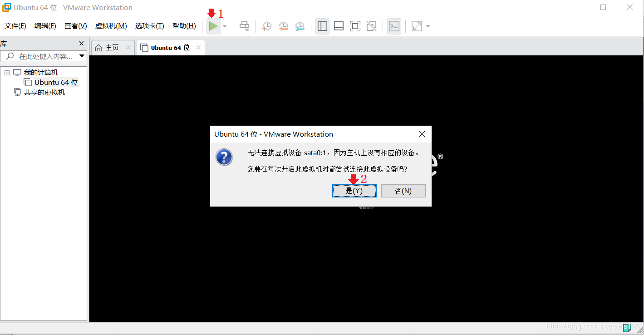Click the send Ctrl+Alt+Del toolbar icon
Screen dimensions: 644x335
[x=245, y=26]
